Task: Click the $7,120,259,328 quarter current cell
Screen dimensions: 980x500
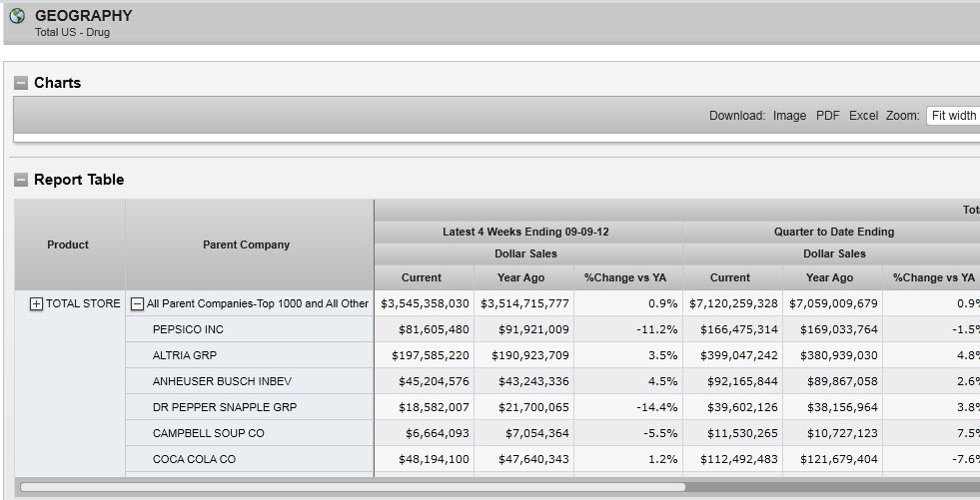Action: tap(733, 304)
